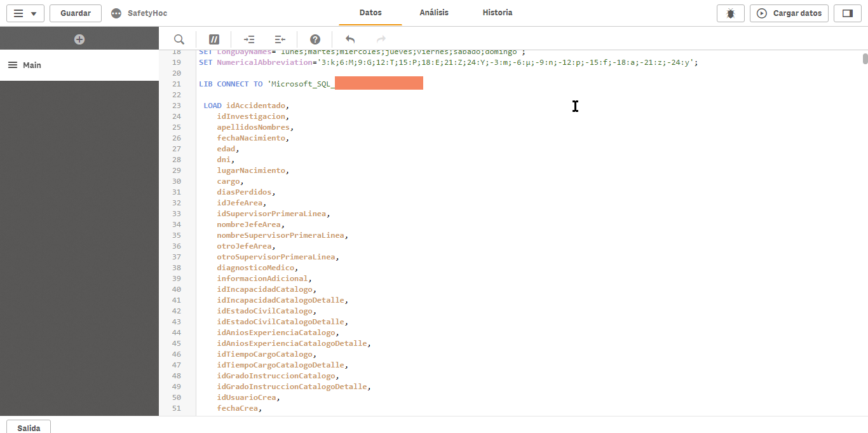Image resolution: width=868 pixels, height=433 pixels.
Task: Open the Datos tab
Action: [370, 13]
